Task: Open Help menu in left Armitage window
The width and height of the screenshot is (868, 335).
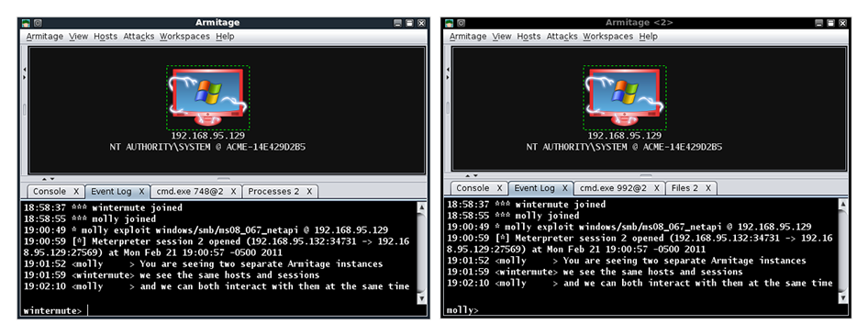Action: point(225,36)
